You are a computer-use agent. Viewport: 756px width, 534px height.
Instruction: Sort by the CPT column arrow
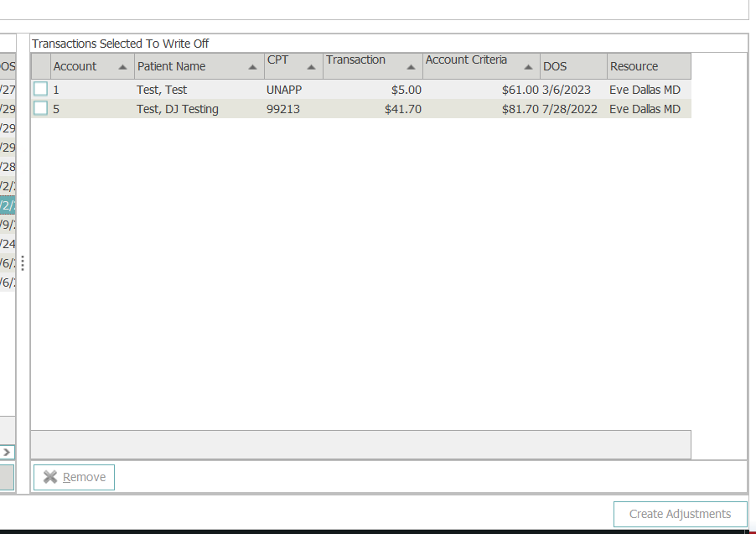coord(311,67)
